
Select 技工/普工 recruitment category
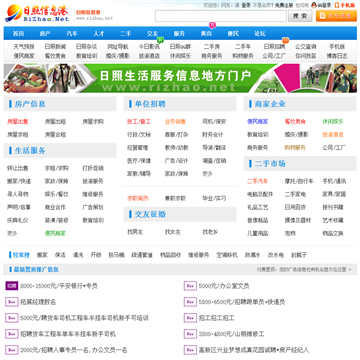(139, 122)
